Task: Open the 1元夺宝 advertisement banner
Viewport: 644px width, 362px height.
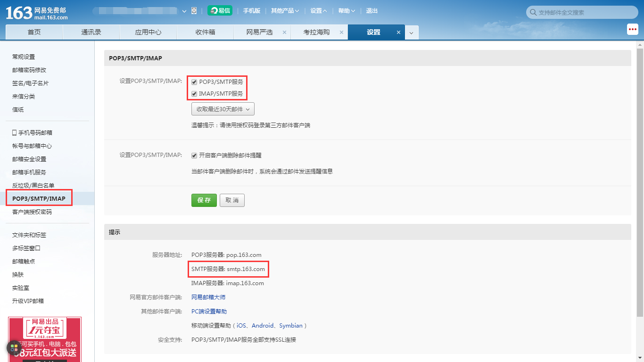Action: [45, 339]
